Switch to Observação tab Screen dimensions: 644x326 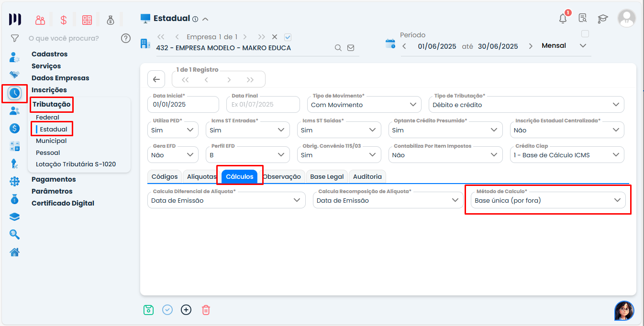coord(282,176)
